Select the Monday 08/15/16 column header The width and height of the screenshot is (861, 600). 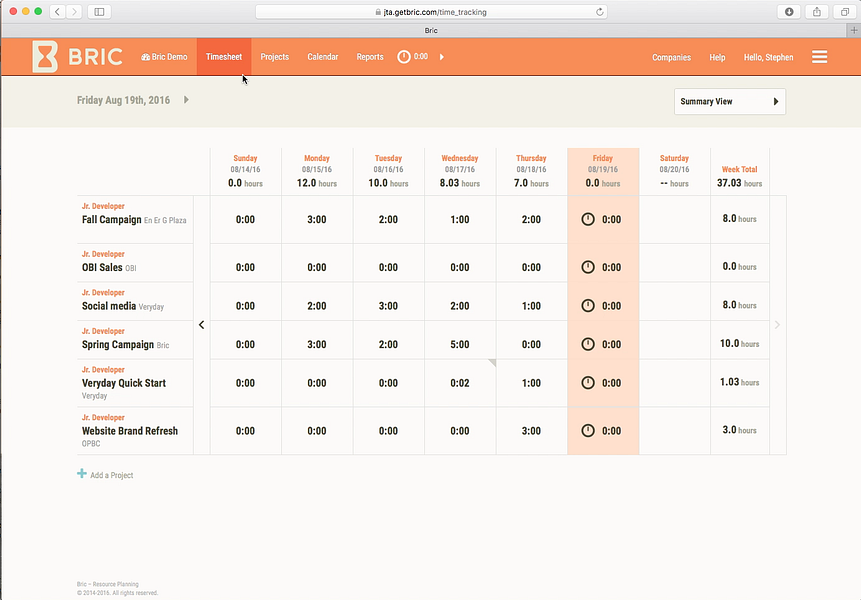click(x=317, y=171)
